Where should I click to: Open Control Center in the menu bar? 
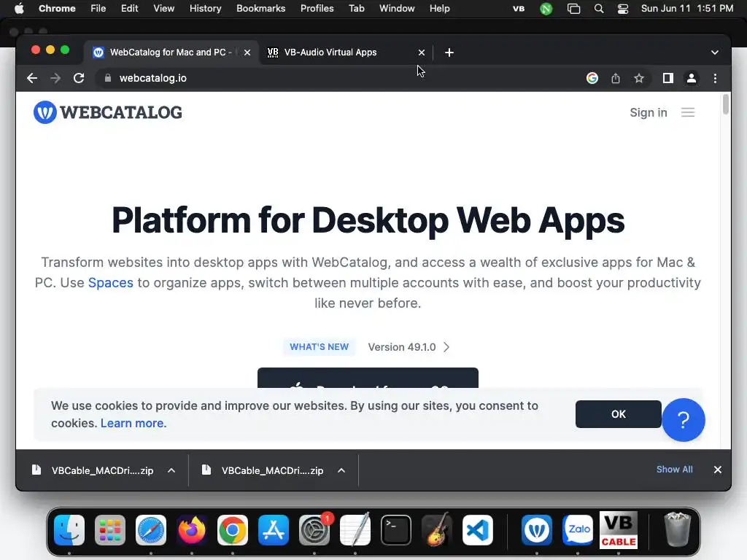click(x=623, y=9)
